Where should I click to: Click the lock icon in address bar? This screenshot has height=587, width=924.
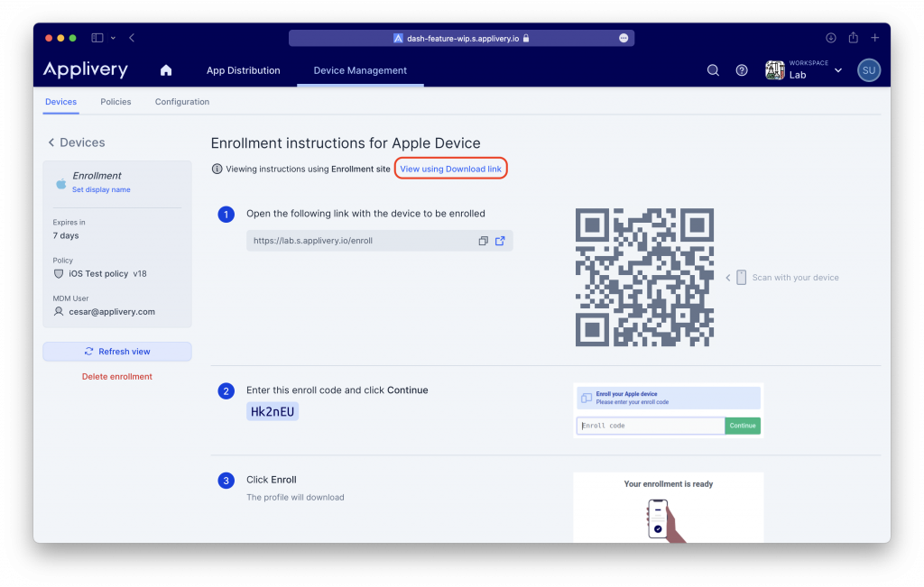[x=526, y=38]
